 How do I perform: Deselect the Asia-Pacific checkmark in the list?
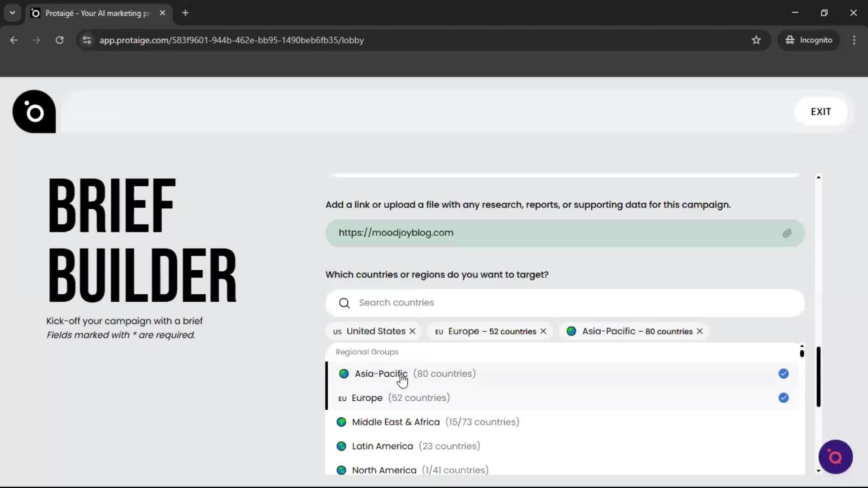783,374
